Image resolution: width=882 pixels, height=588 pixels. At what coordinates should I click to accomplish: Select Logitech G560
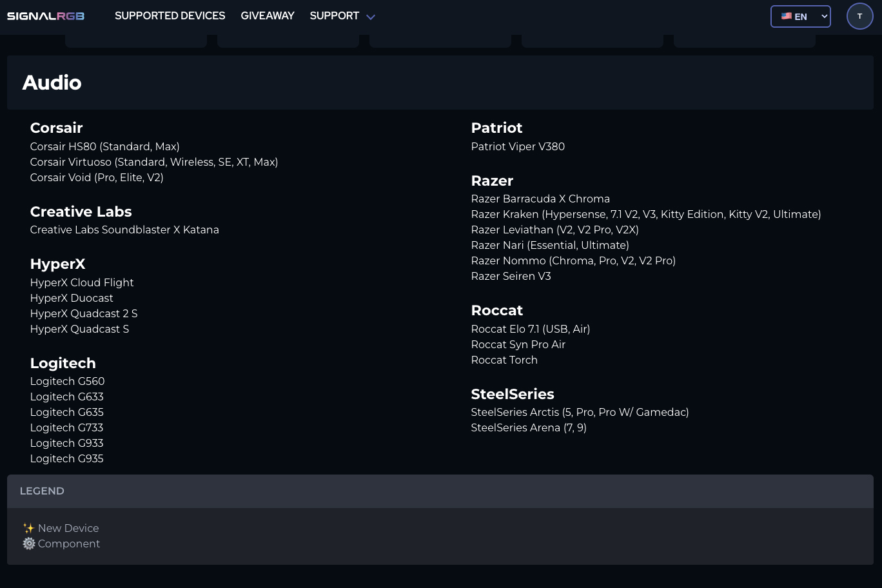(68, 381)
